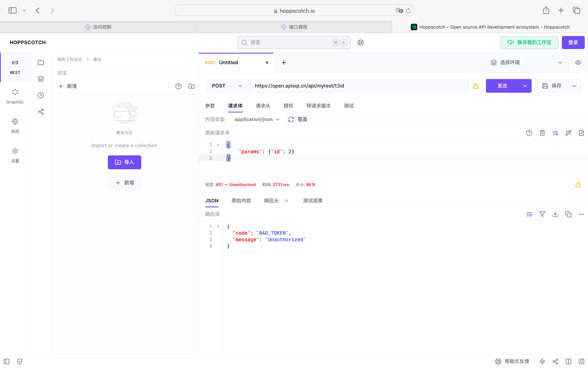Click the request URL input field

pyautogui.click(x=359, y=86)
